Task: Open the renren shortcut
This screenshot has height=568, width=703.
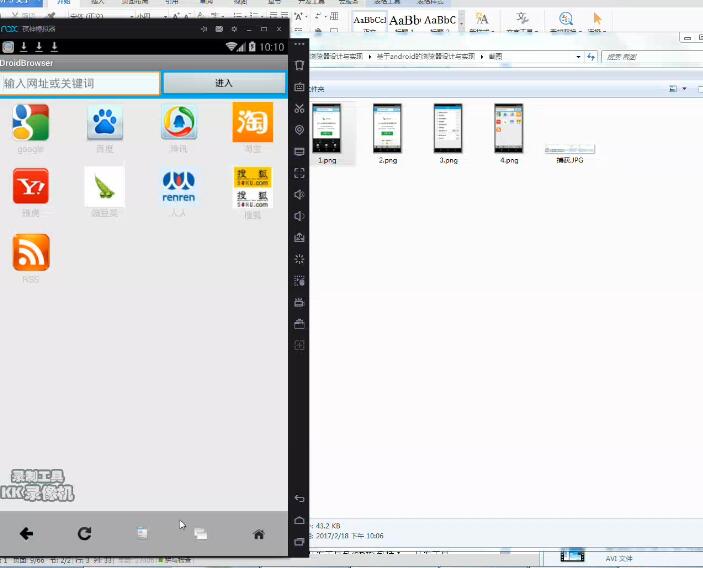Action: tap(178, 186)
